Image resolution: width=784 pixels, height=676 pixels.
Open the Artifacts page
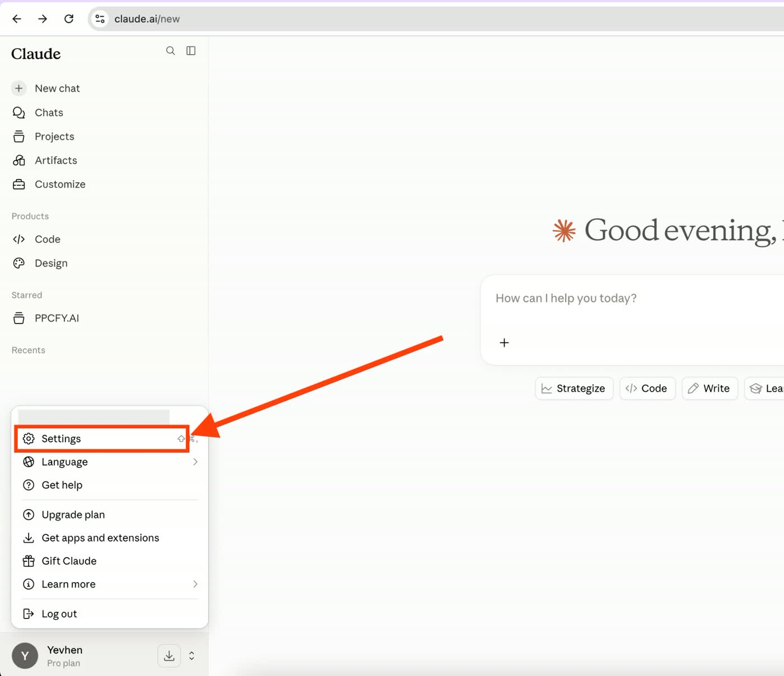click(x=56, y=161)
